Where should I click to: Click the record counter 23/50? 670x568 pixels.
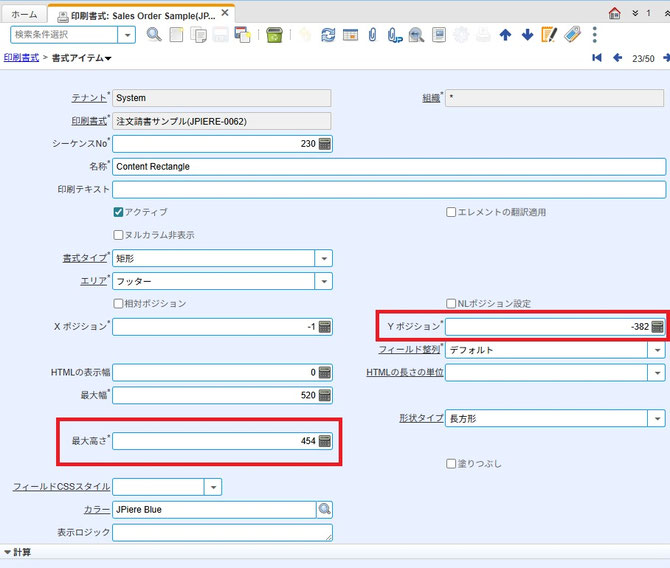tap(643, 59)
